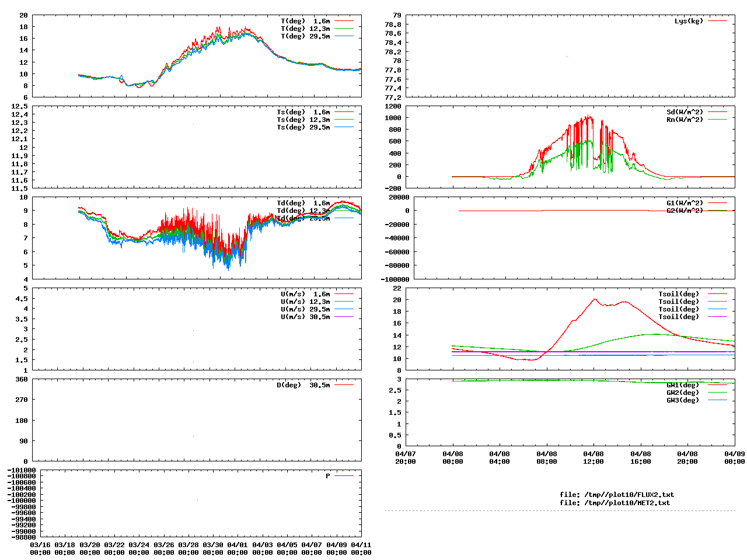747x560 pixels.
Task: Click the 04/08 16:00 x-axis label
Action: pyautogui.click(x=641, y=457)
